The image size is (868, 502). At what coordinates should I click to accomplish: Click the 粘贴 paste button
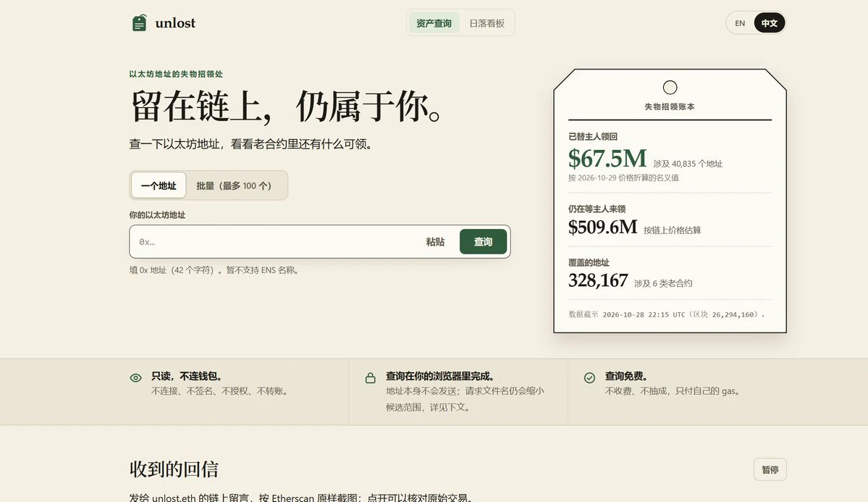pyautogui.click(x=435, y=241)
